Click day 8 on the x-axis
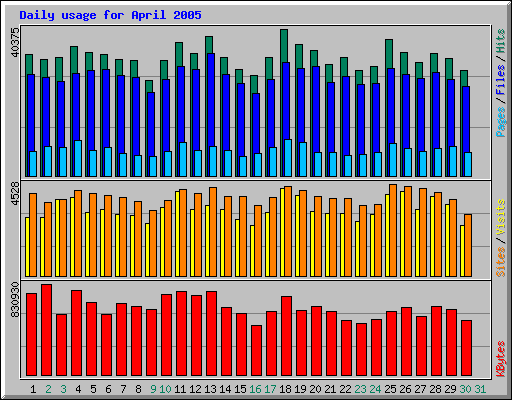 138,389
